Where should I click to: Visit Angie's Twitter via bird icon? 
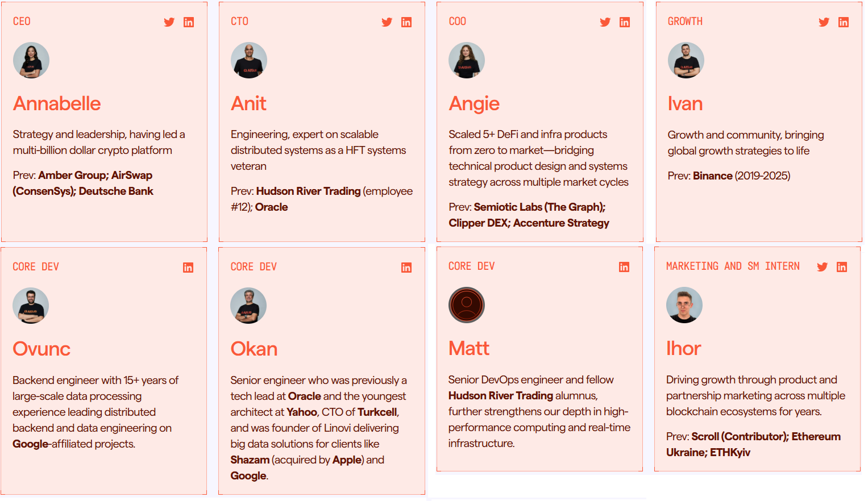click(605, 22)
